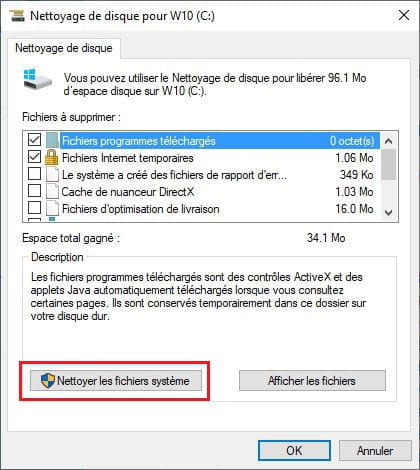Confirm cleanup with the OK button

point(294,451)
